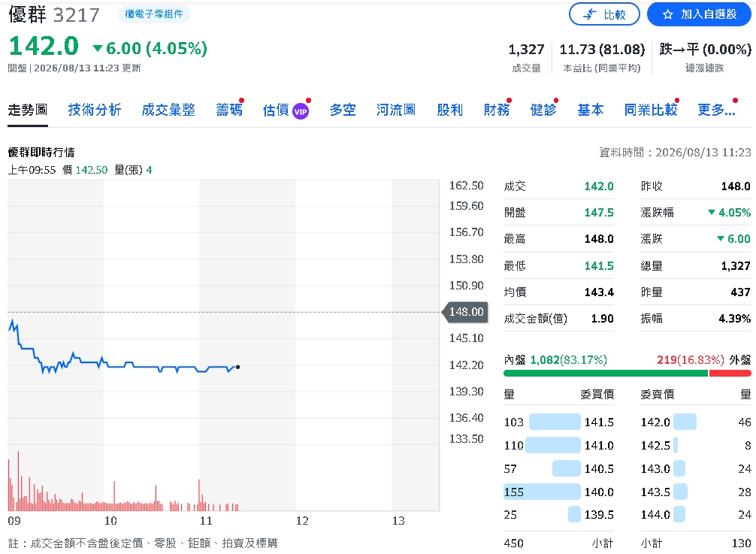Open the 河流圖 tab
Viewport: 756px width, 554px height.
(x=396, y=110)
